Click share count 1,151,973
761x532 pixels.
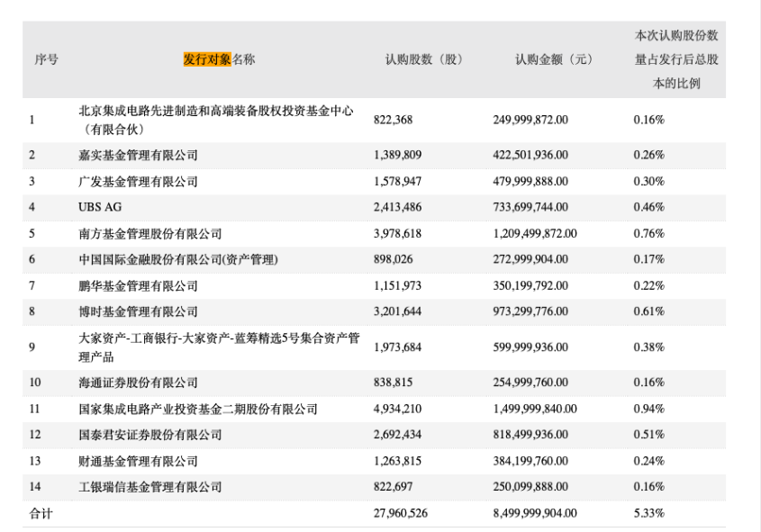[x=397, y=285]
